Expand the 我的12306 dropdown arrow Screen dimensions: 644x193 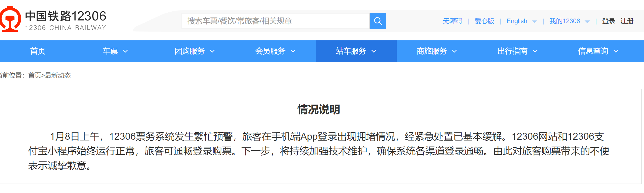587,22
